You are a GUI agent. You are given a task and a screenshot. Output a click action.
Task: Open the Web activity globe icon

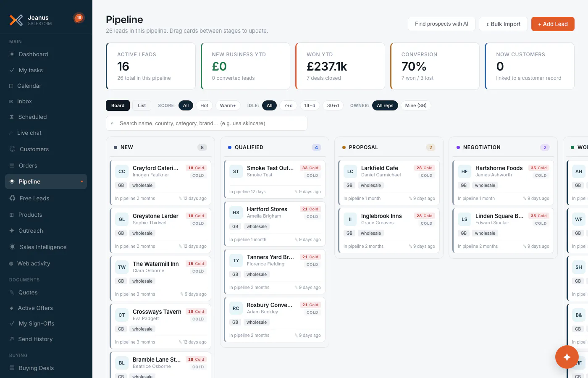[x=11, y=263]
